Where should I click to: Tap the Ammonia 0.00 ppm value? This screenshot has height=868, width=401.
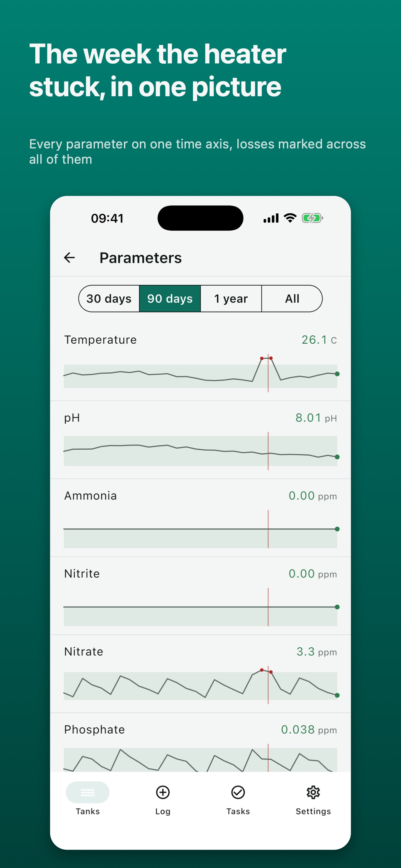point(313,496)
